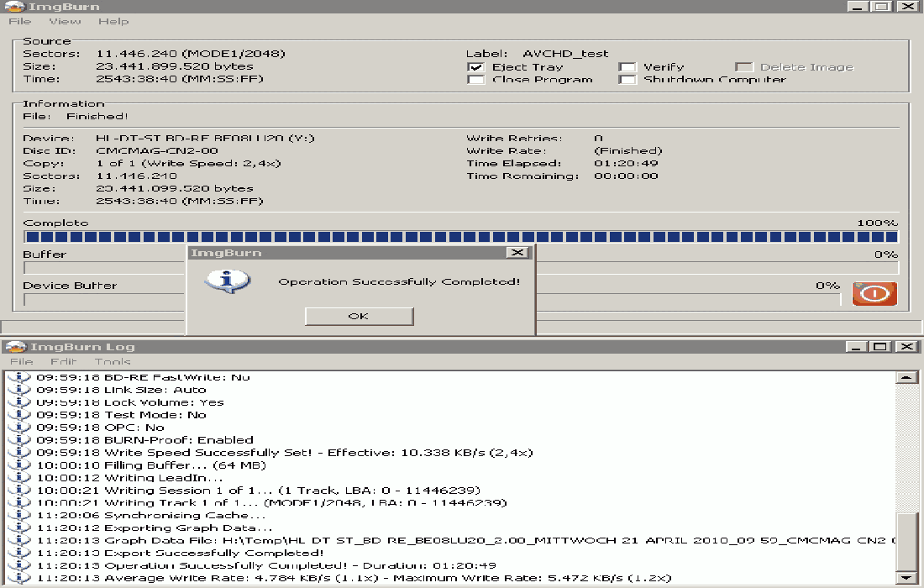Click the red power button icon
Screen dimensions: 924x588
click(874, 293)
